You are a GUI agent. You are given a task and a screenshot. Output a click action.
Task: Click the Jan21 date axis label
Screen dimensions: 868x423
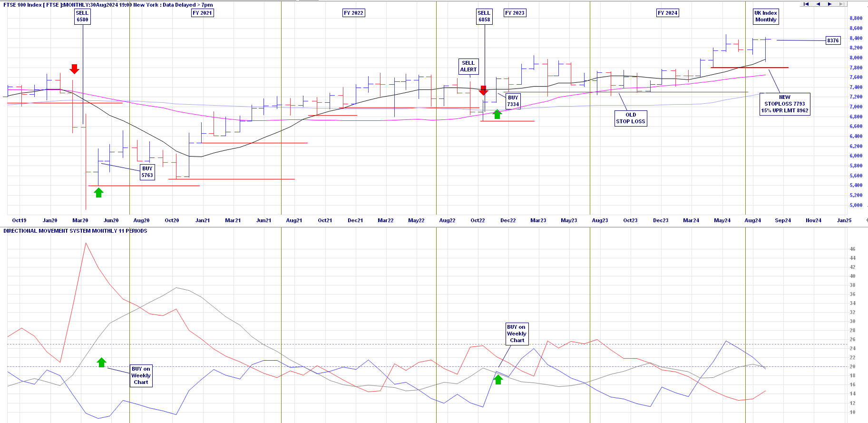coord(203,220)
